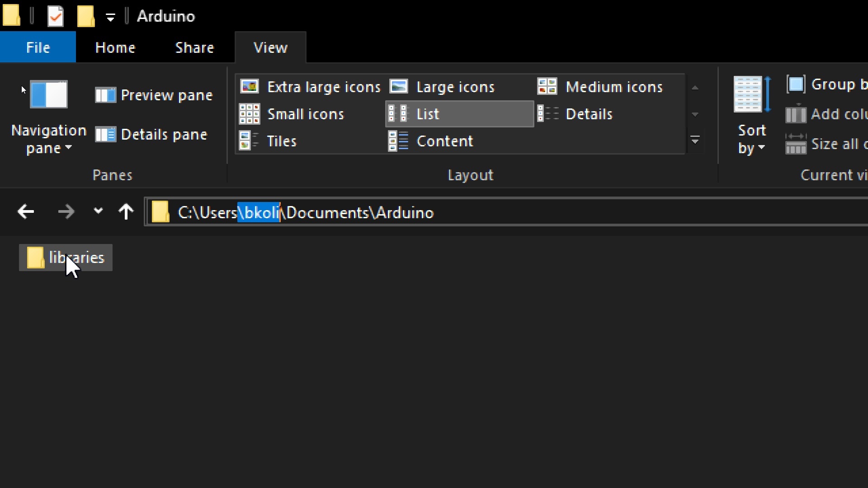Open the File menu tab
The height and width of the screenshot is (488, 868).
coord(38,47)
